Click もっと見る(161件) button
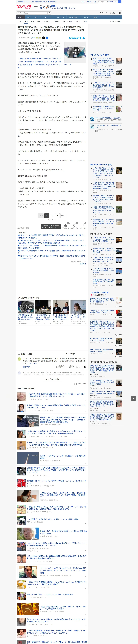This screenshot has width=138, height=644. pos(52,379)
